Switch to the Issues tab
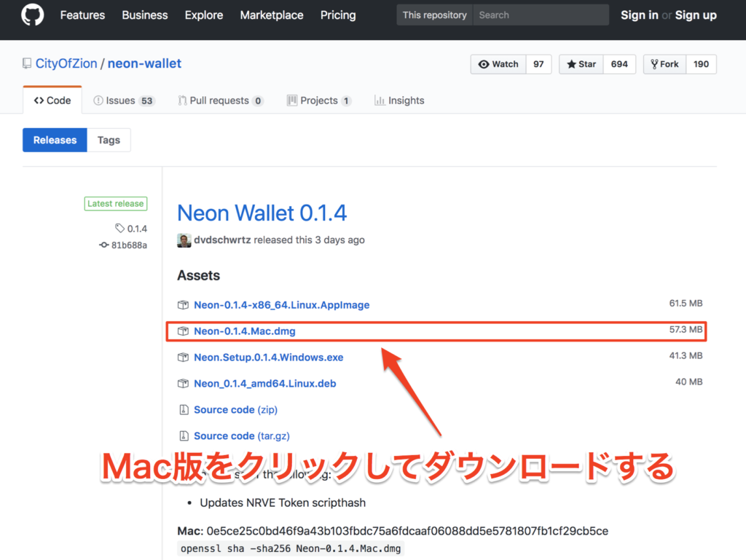The image size is (746, 560). pyautogui.click(x=125, y=100)
